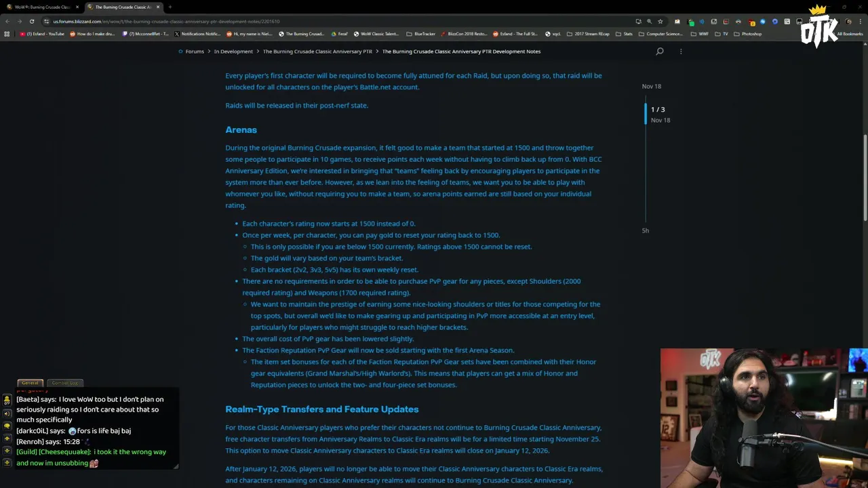This screenshot has height=488, width=868.
Task: Click the [Renroh] player name in chat
Action: pyautogui.click(x=30, y=441)
